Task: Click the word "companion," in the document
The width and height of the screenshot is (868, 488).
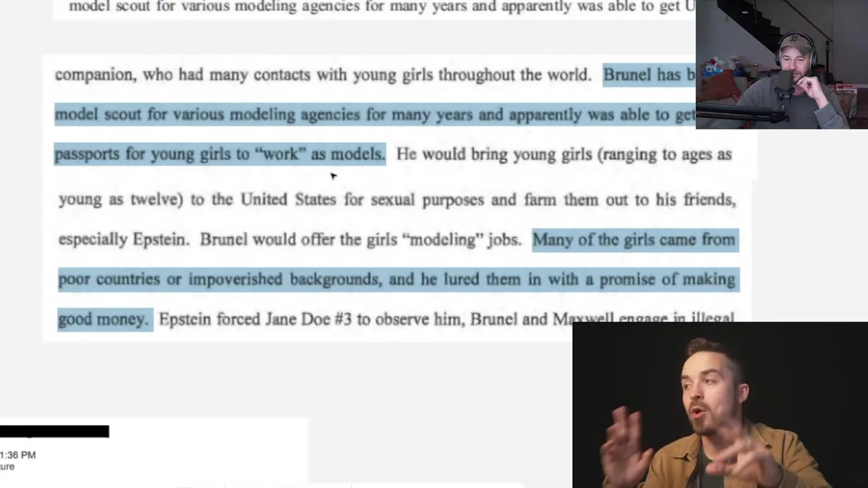Action: pos(96,75)
